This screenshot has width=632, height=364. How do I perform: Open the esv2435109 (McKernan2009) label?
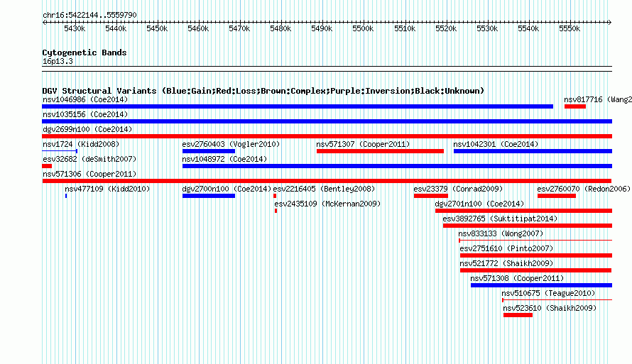pos(327,204)
